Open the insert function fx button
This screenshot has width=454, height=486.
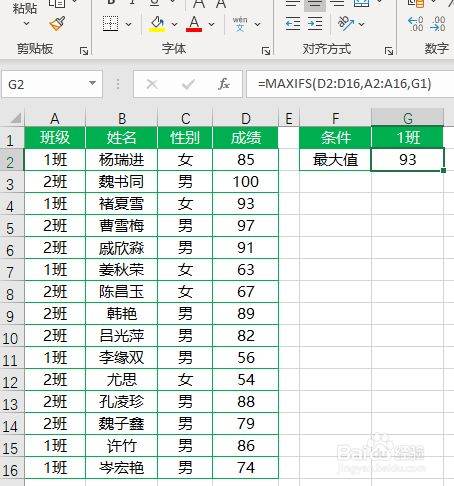[224, 84]
